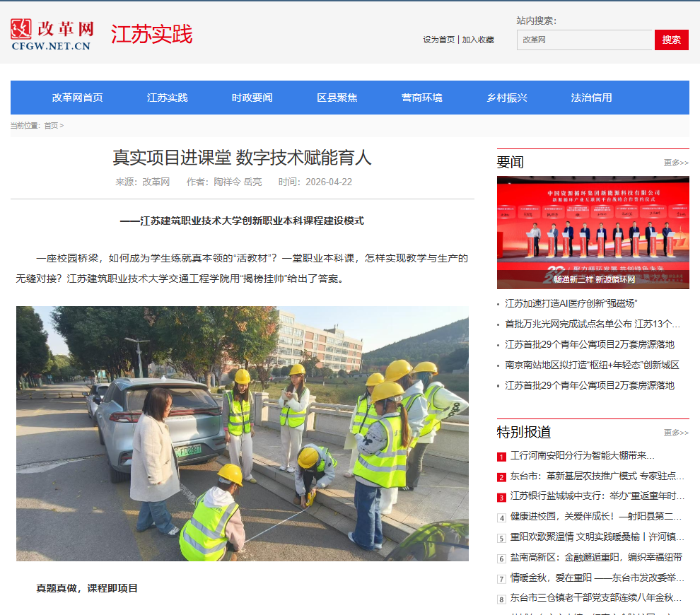Go to 乡村振兴 in navigation bar

point(506,98)
